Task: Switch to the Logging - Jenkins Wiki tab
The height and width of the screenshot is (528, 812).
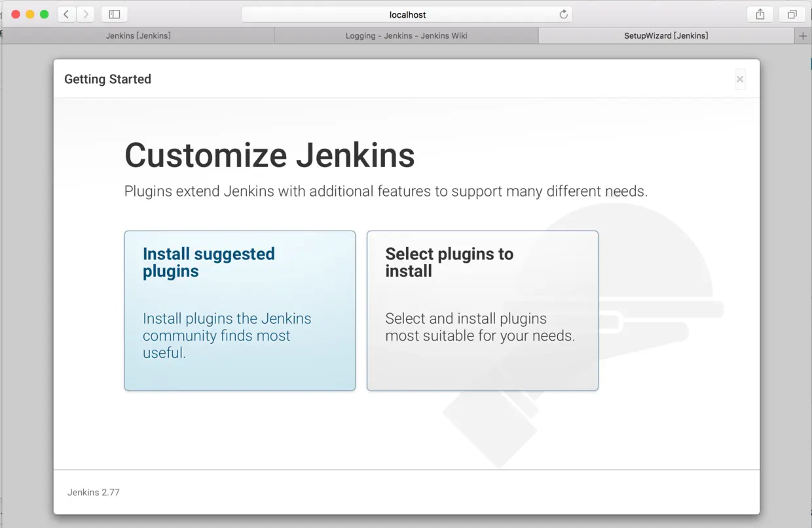Action: click(406, 36)
